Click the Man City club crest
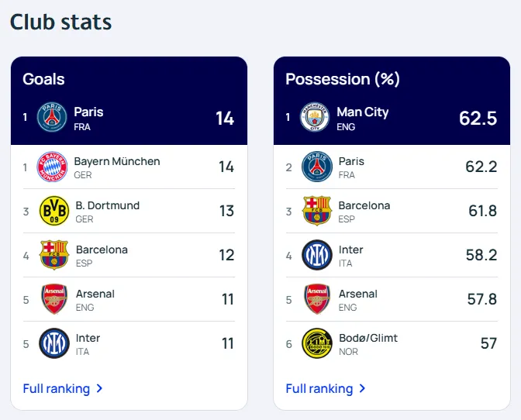The height and width of the screenshot is (420, 521). tap(316, 118)
